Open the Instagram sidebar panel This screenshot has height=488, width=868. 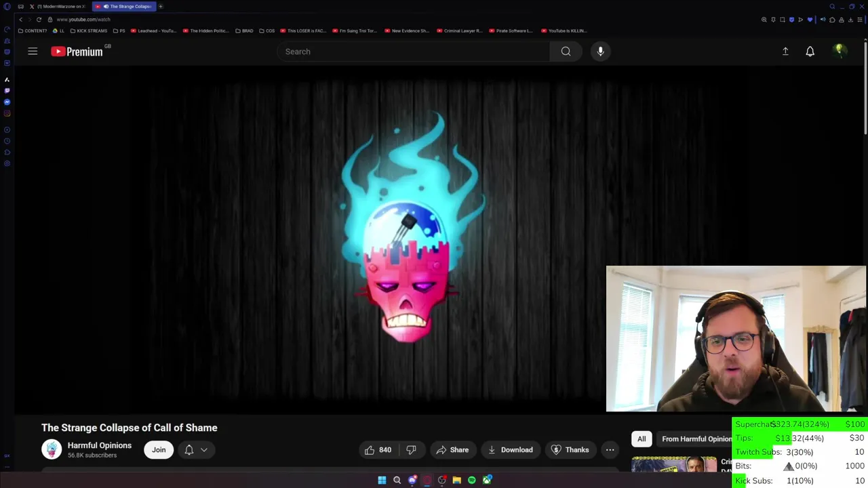tap(7, 113)
